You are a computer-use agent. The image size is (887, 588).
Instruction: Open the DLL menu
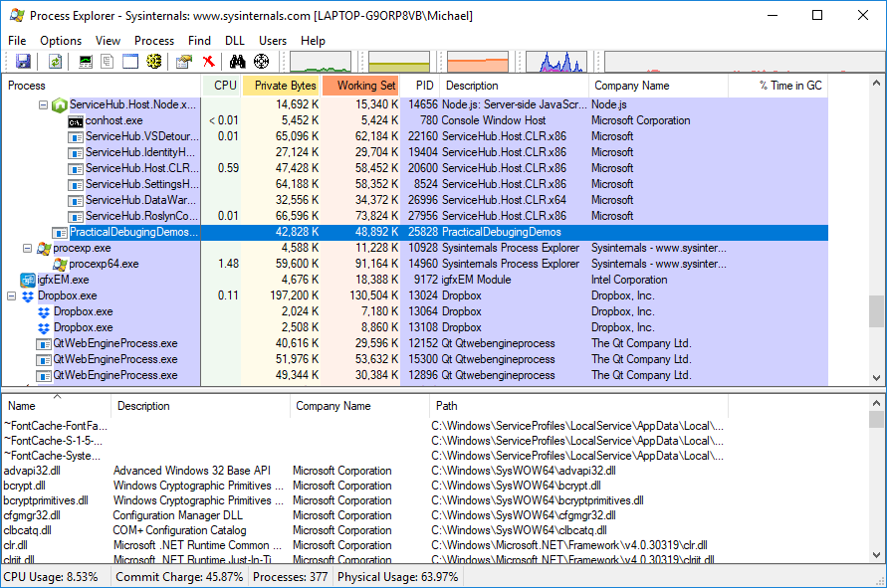click(x=235, y=41)
